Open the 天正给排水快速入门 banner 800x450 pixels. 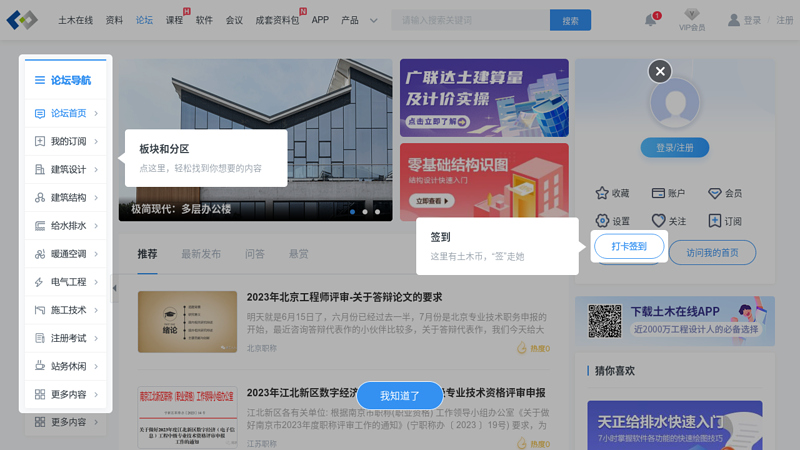(674, 425)
